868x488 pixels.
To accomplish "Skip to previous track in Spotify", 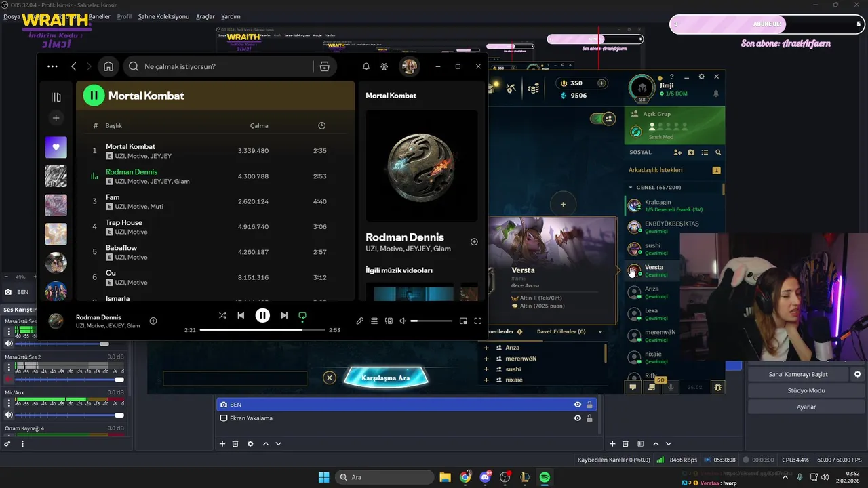I will tap(241, 315).
